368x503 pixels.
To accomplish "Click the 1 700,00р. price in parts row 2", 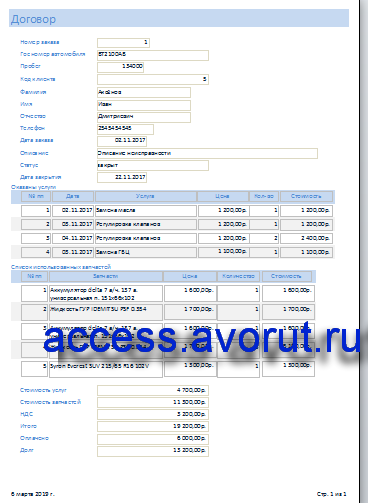I will click(190, 312).
